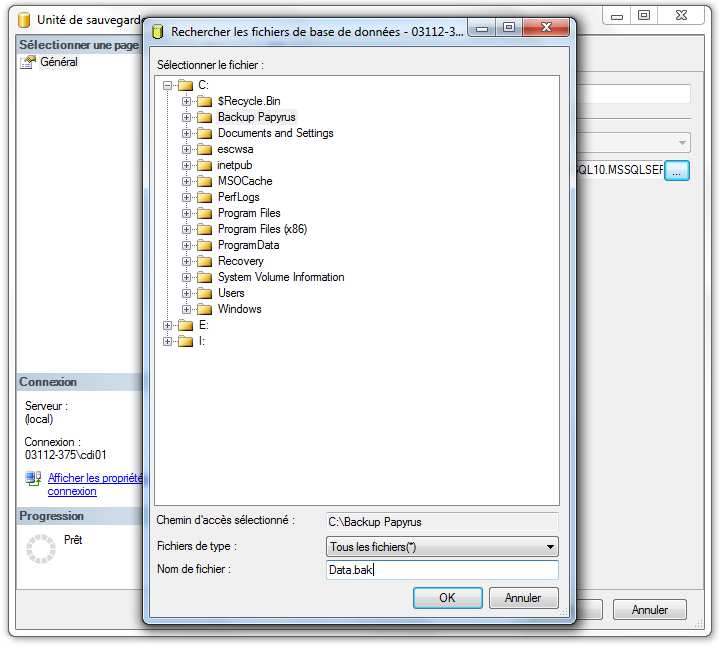Expand the I: drive node

168,341
